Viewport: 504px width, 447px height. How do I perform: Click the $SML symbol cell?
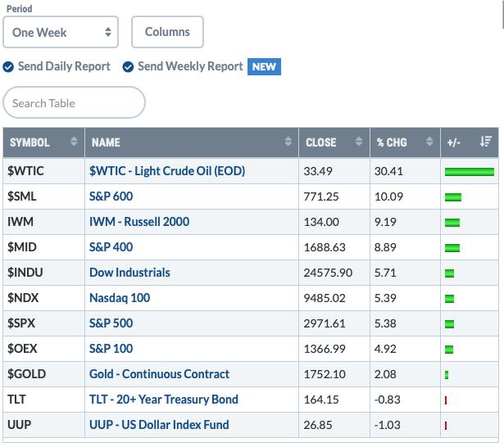pos(43,196)
